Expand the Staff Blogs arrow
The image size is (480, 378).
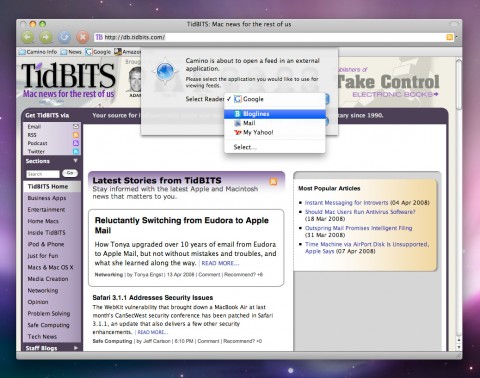click(76, 348)
